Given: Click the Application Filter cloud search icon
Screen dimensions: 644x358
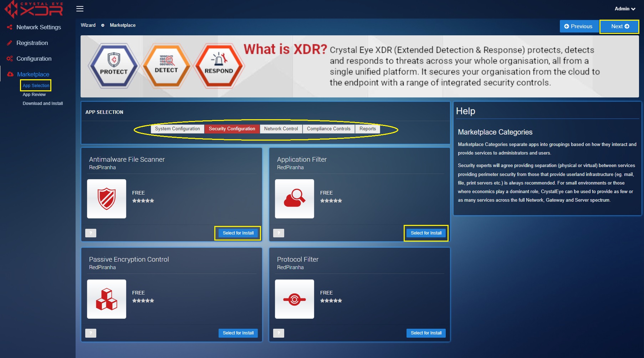Looking at the screenshot, I should (295, 199).
